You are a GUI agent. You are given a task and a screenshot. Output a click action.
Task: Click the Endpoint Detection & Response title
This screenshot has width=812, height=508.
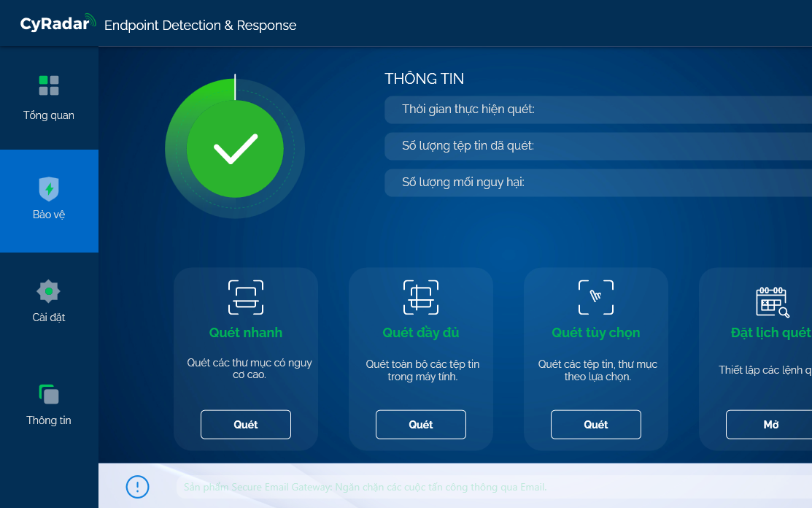201,26
